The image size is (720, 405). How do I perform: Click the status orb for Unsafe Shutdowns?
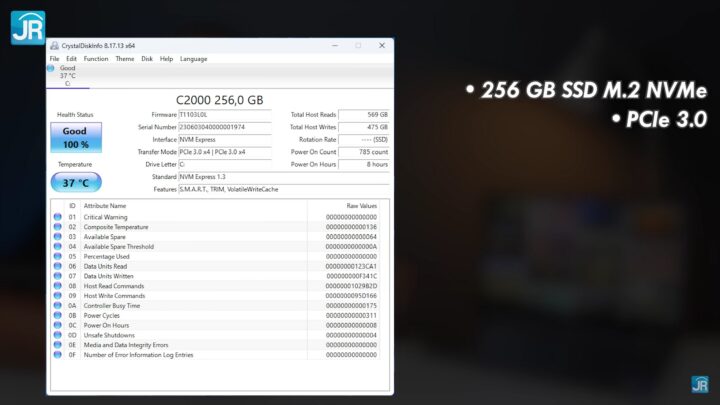tap(57, 335)
